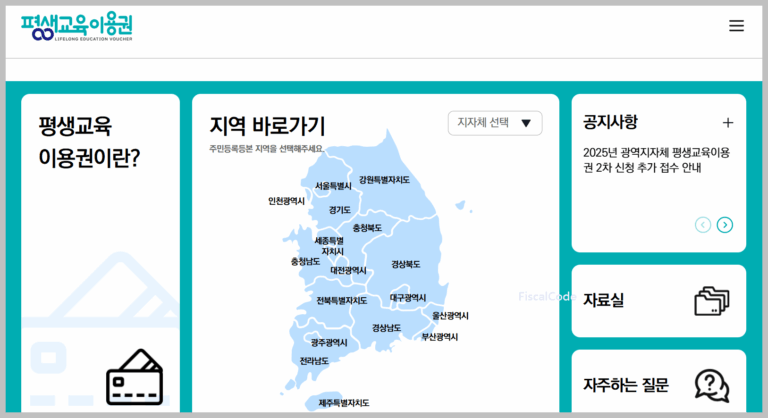Click the 공지사항 heading
Image resolution: width=768 pixels, height=418 pixels.
pos(610,122)
